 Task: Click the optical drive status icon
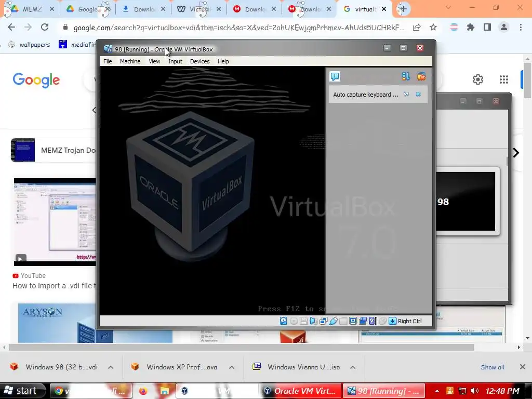pyautogui.click(x=294, y=321)
